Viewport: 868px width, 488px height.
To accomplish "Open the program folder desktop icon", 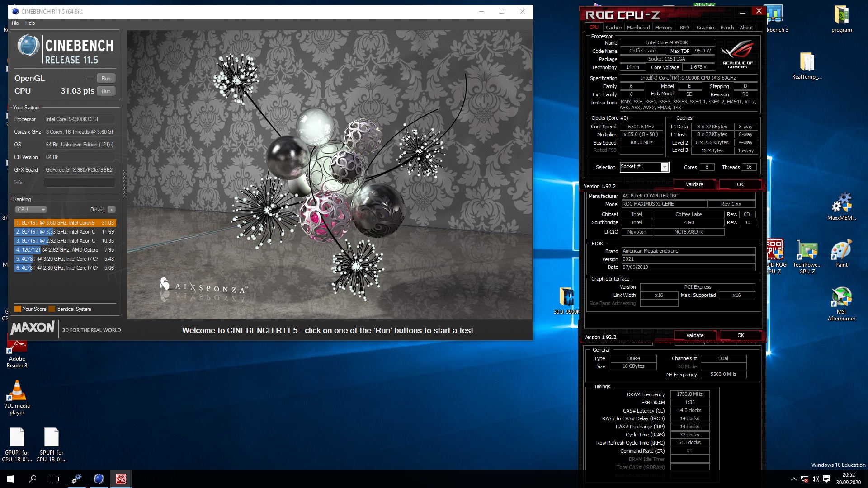I will 841,19.
